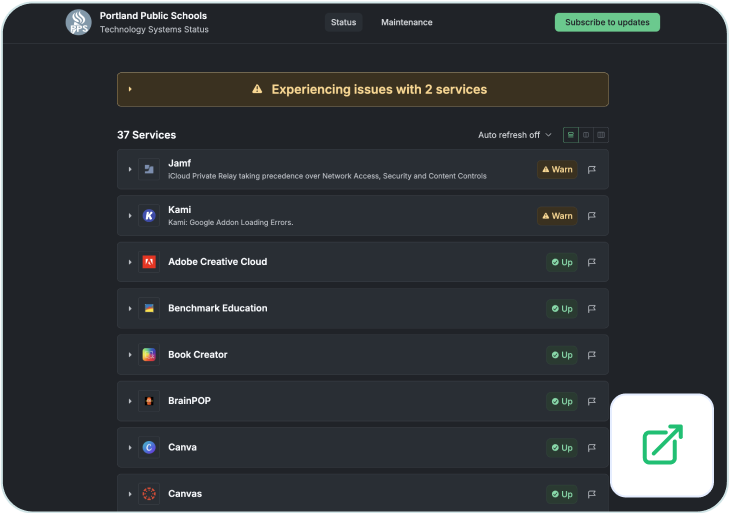Screen dimensions: 729x513
Task: Switch to three-column layout view
Action: [x=601, y=135]
